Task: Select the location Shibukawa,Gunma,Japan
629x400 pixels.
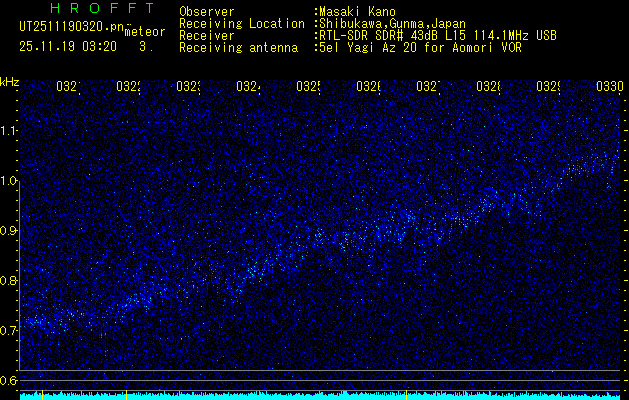Action: 390,24
